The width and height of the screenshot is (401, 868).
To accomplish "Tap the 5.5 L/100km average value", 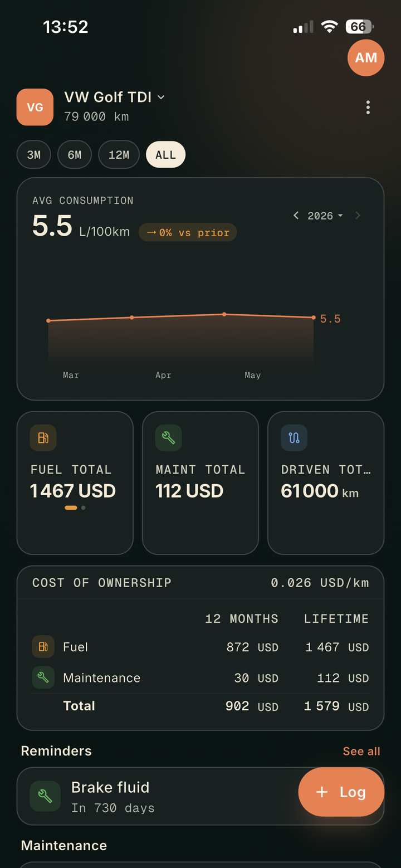I will coord(81,226).
